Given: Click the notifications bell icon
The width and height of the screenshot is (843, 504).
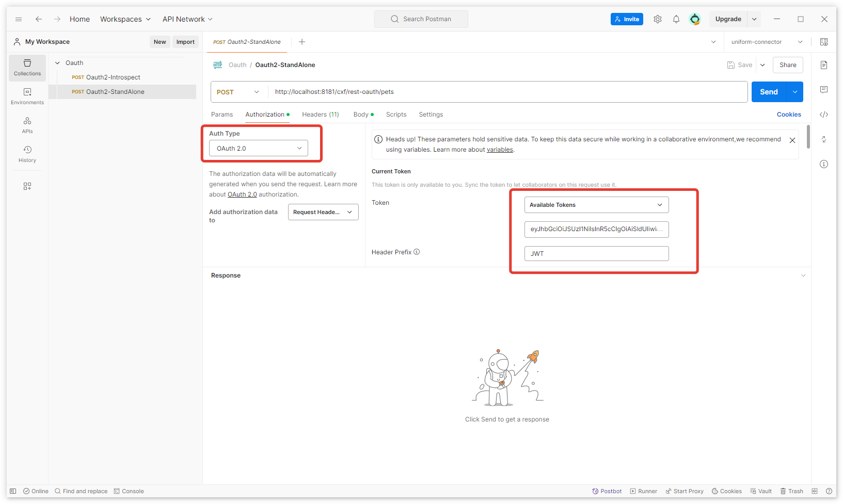Looking at the screenshot, I should 676,19.
